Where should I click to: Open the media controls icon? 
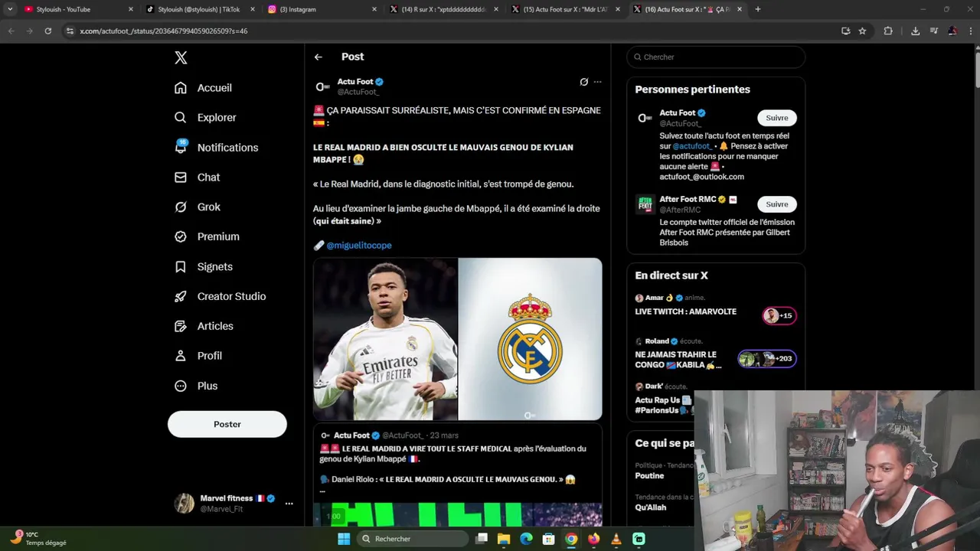point(934,31)
